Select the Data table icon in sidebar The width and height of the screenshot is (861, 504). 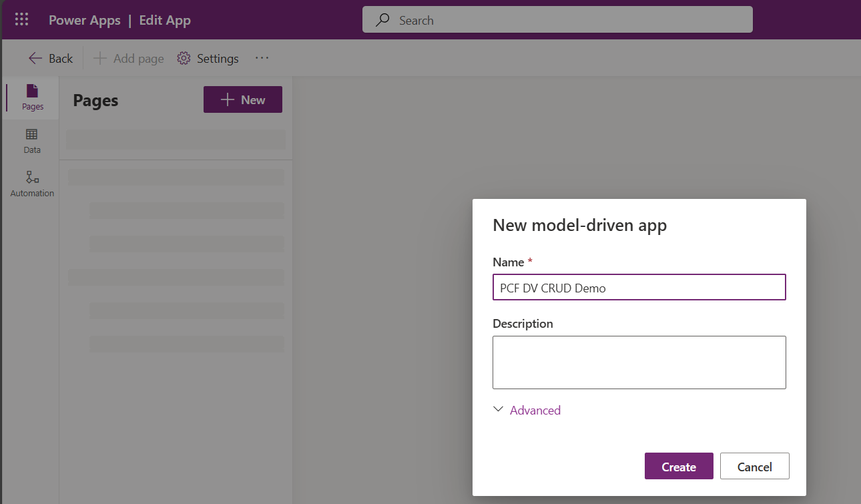click(32, 135)
